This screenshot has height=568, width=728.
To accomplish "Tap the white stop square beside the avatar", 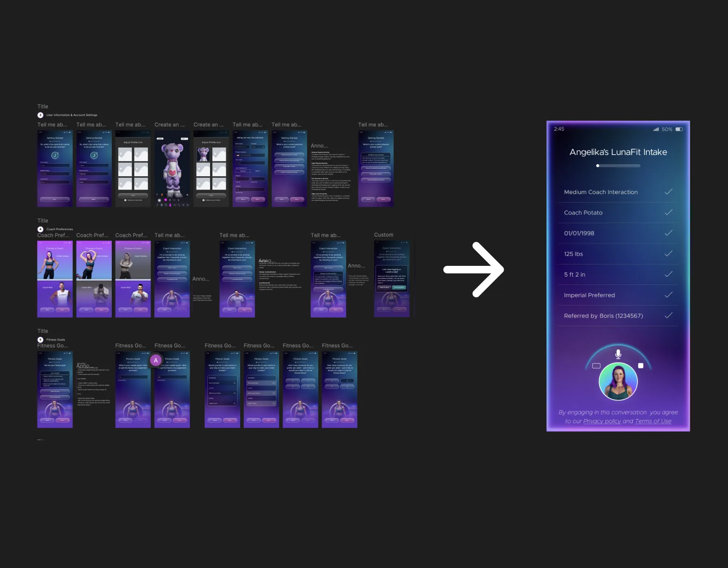I will [x=640, y=366].
